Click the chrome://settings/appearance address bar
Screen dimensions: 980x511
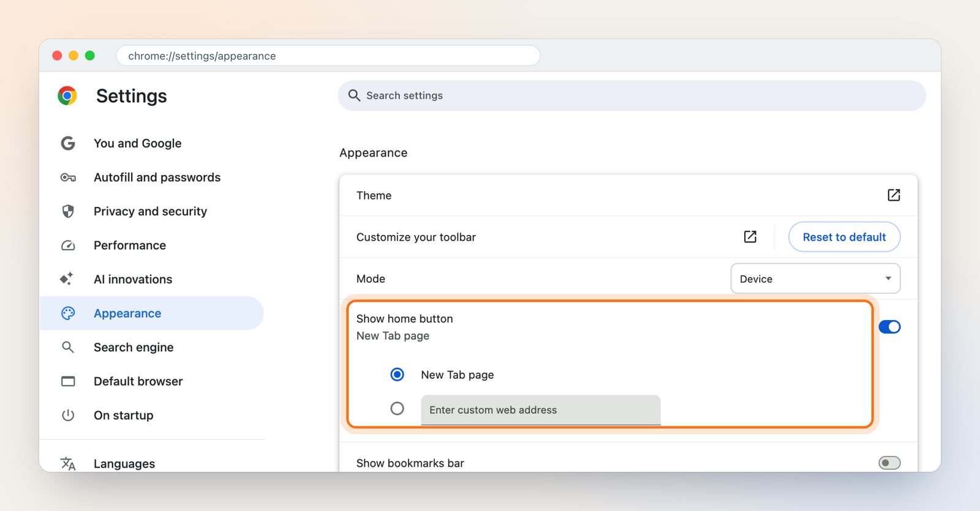click(328, 56)
